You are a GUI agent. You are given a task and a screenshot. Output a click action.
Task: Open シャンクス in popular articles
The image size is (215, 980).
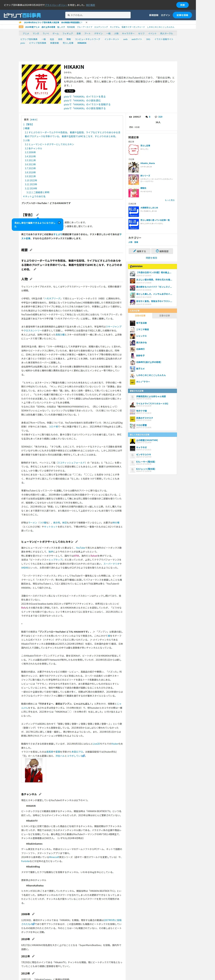tap(141, 336)
